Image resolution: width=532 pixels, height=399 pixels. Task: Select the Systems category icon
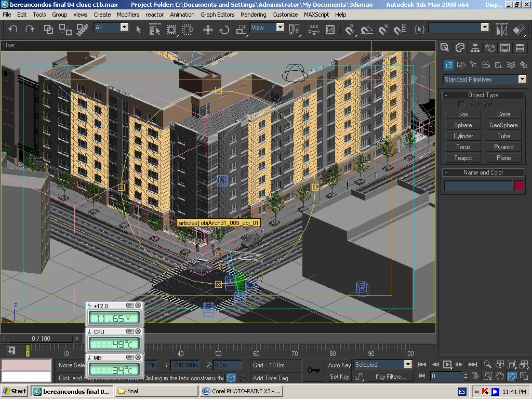524,64
